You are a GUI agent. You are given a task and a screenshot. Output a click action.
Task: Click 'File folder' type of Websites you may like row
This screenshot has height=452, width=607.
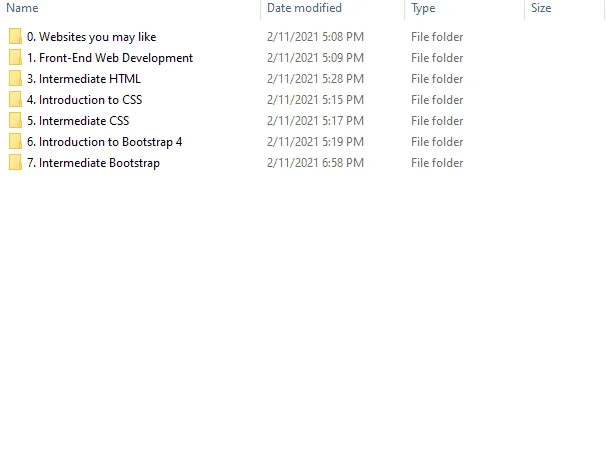[x=437, y=37]
